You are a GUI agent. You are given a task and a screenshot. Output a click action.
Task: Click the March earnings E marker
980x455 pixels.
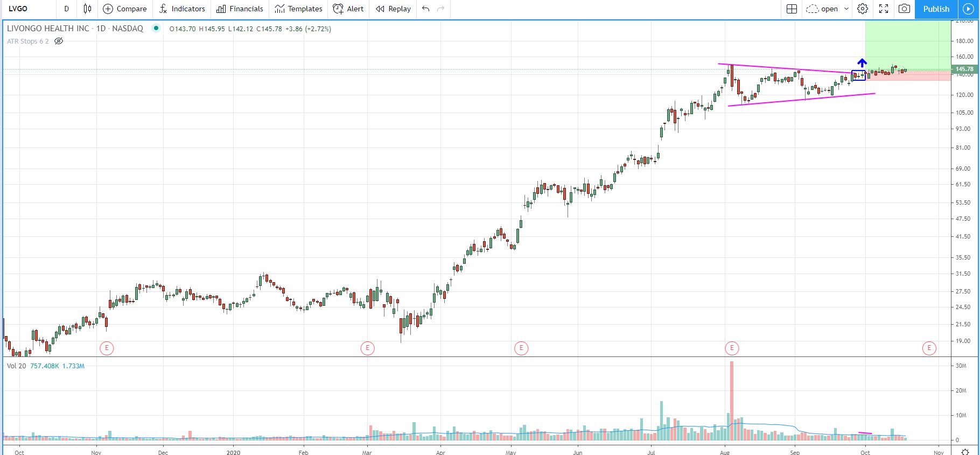coord(367,348)
